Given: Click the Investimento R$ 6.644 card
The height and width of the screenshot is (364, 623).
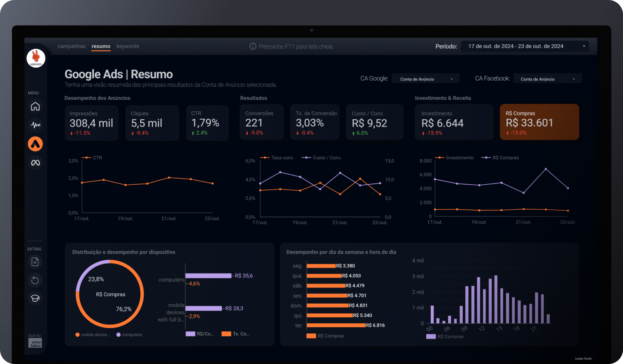Looking at the screenshot, I should pos(454,122).
